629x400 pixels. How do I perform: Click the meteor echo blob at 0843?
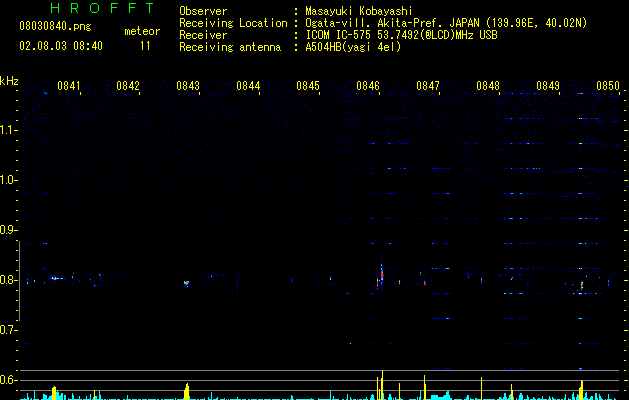[x=186, y=283]
